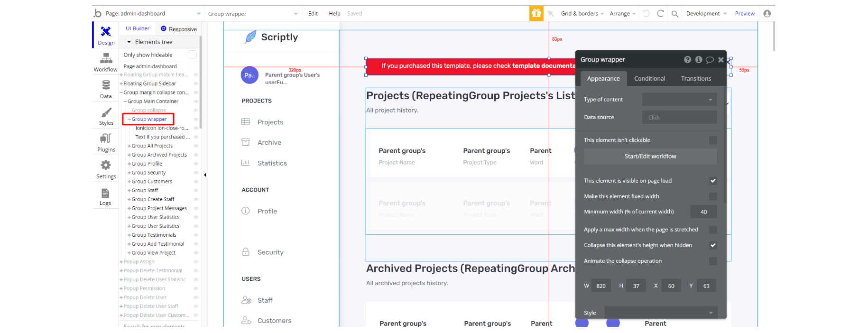Screen dimensions: 868x333
Task: Collapse the elements tree panel arrow
Action: 205,175
